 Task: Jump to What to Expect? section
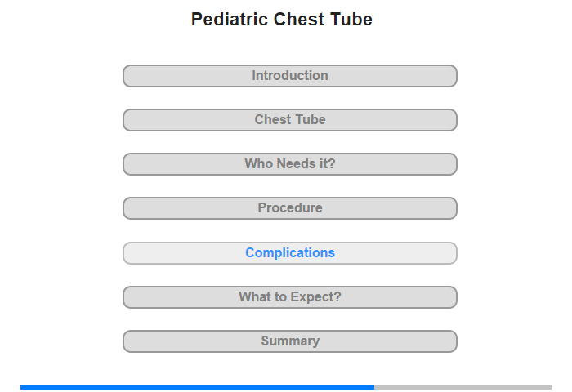coord(290,297)
